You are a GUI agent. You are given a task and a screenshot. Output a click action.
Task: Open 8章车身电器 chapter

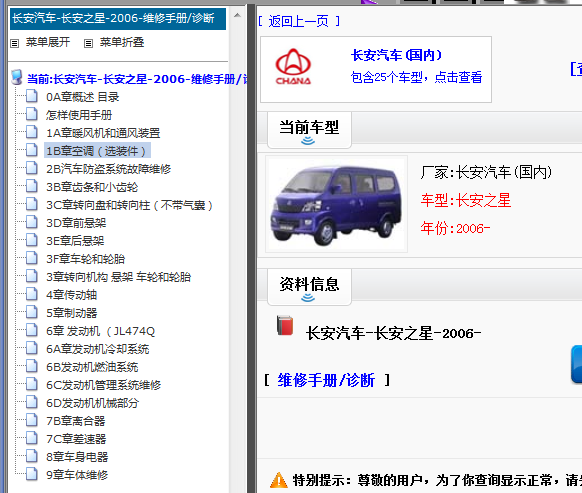[x=77, y=457]
